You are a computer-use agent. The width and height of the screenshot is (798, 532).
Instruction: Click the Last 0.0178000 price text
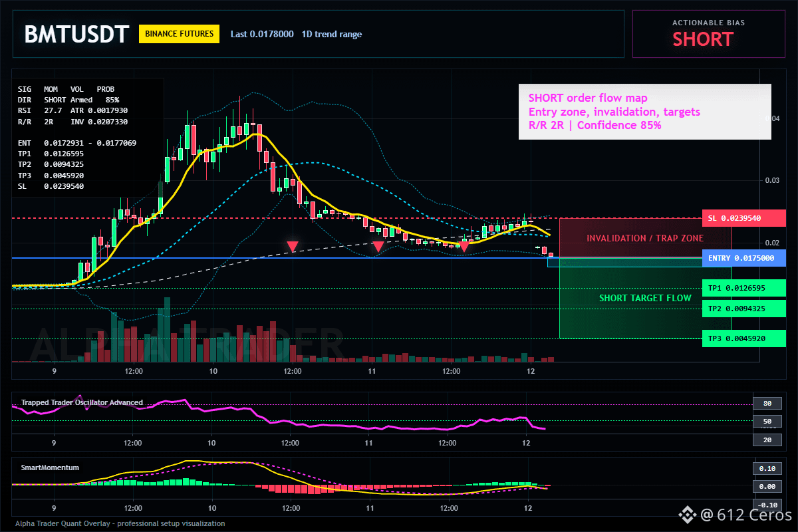coord(262,34)
